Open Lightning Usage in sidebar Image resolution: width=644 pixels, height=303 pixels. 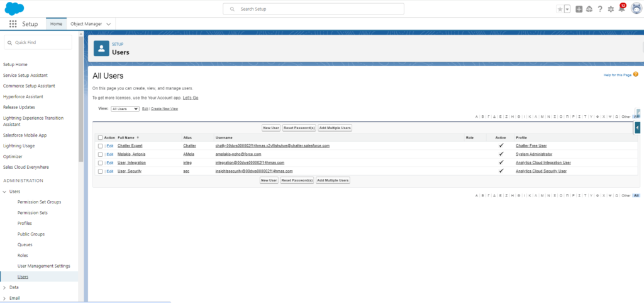(x=19, y=146)
